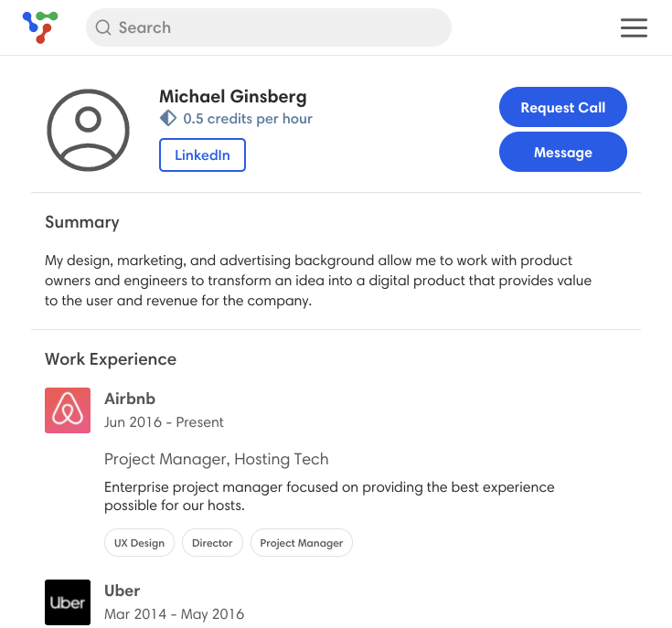
Task: Select the Project Manager tag
Action: pos(302,543)
